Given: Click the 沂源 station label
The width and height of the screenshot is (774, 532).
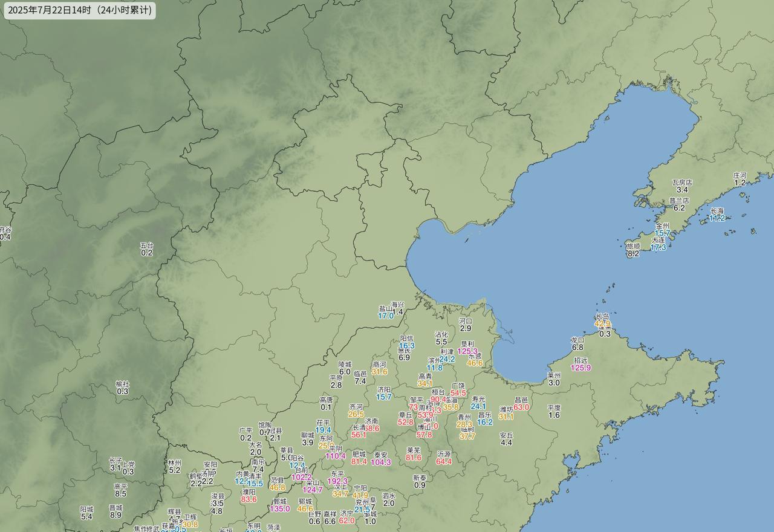Looking at the screenshot, I should (x=444, y=454).
